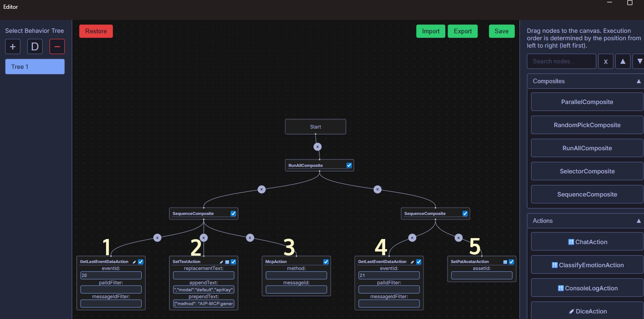644x319 pixels.
Task: Collapse the Composites section
Action: point(638,81)
